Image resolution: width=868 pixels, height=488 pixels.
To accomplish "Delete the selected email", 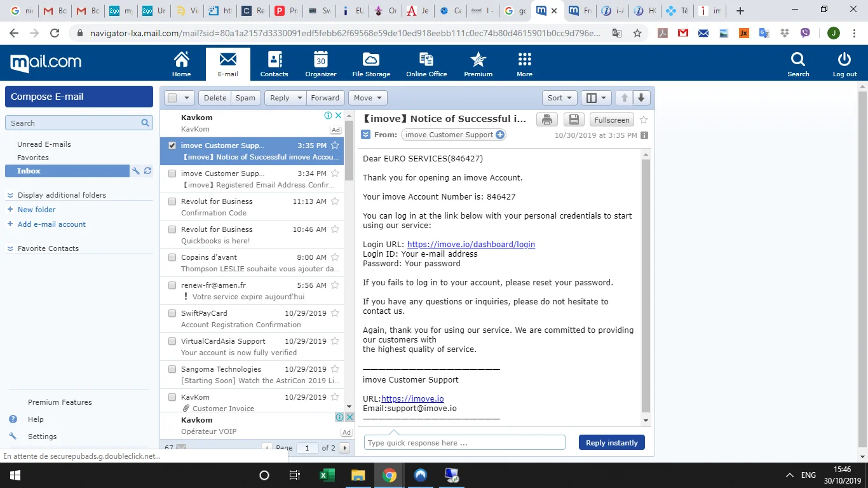I will [x=215, y=98].
